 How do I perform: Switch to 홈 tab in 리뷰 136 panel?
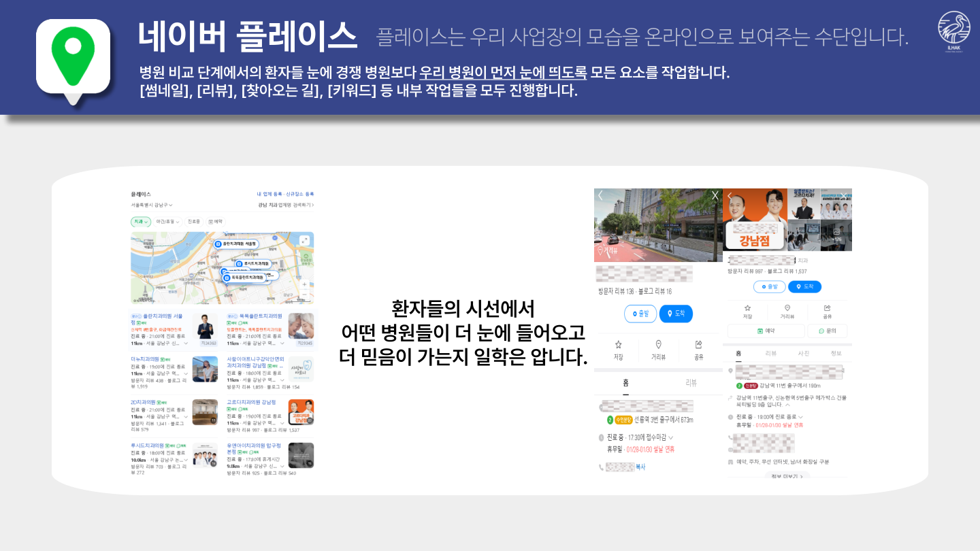click(625, 383)
